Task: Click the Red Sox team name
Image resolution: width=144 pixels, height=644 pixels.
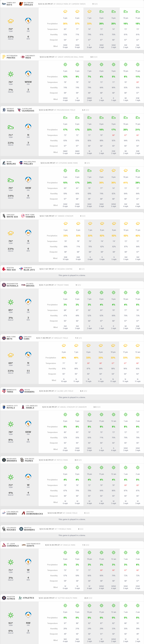Action: (11, 270)
